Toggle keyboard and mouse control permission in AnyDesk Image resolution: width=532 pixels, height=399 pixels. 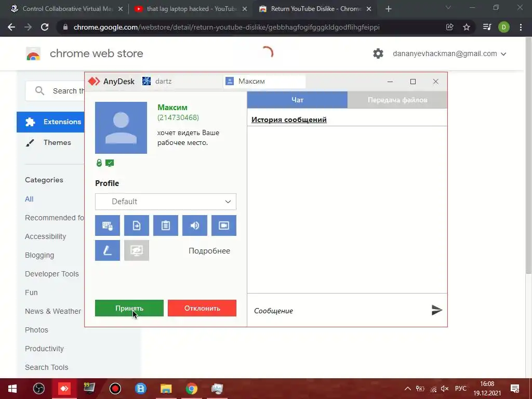107,225
